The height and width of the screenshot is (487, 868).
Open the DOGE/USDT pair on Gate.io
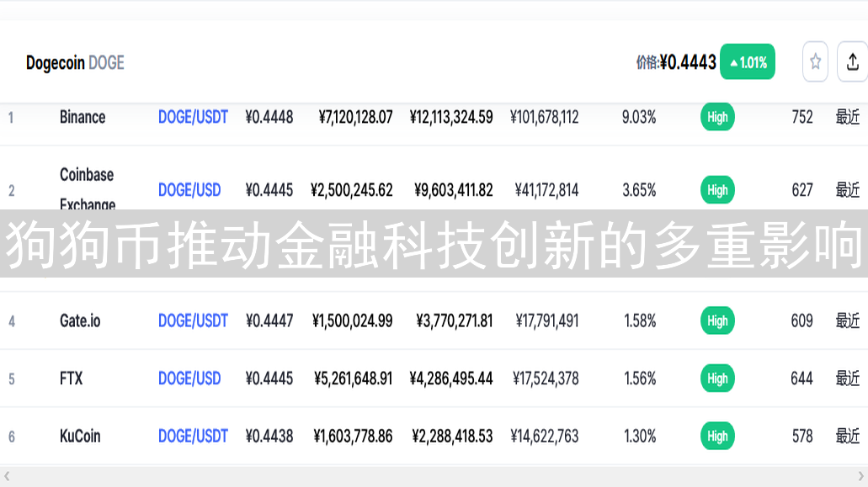(193, 320)
